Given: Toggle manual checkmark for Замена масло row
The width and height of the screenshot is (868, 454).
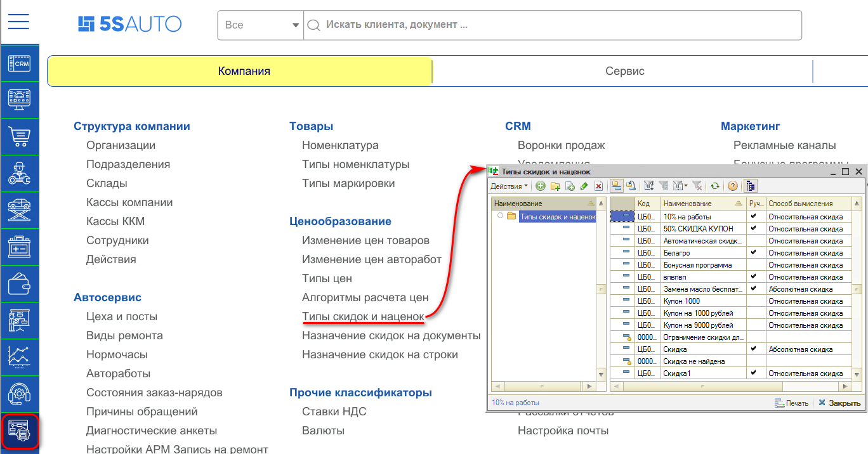Looking at the screenshot, I should tap(753, 289).
